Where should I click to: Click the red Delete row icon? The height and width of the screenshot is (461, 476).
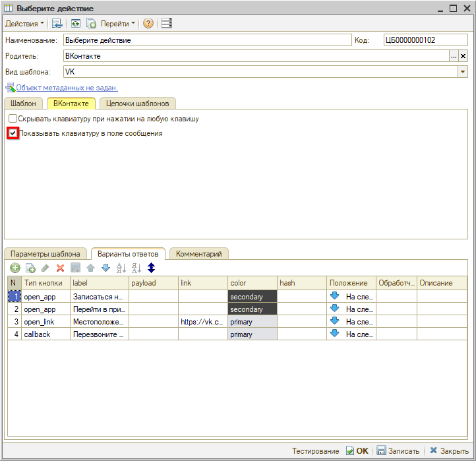point(60,268)
